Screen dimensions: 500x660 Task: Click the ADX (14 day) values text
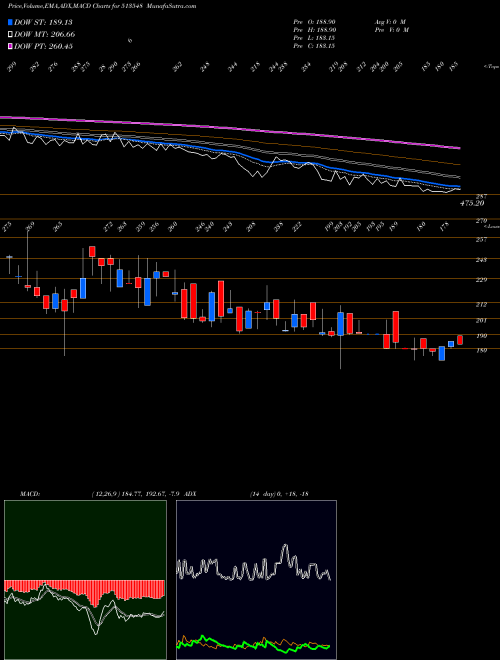(x=279, y=494)
